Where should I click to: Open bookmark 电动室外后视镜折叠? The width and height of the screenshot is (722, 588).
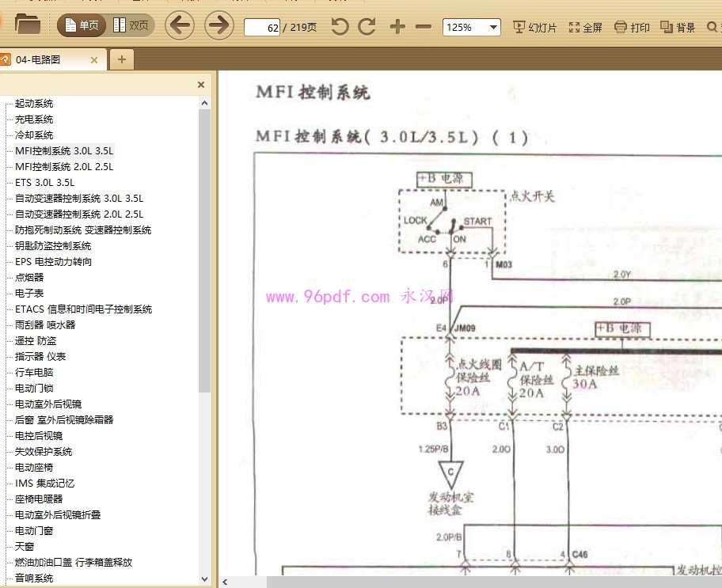point(58,514)
